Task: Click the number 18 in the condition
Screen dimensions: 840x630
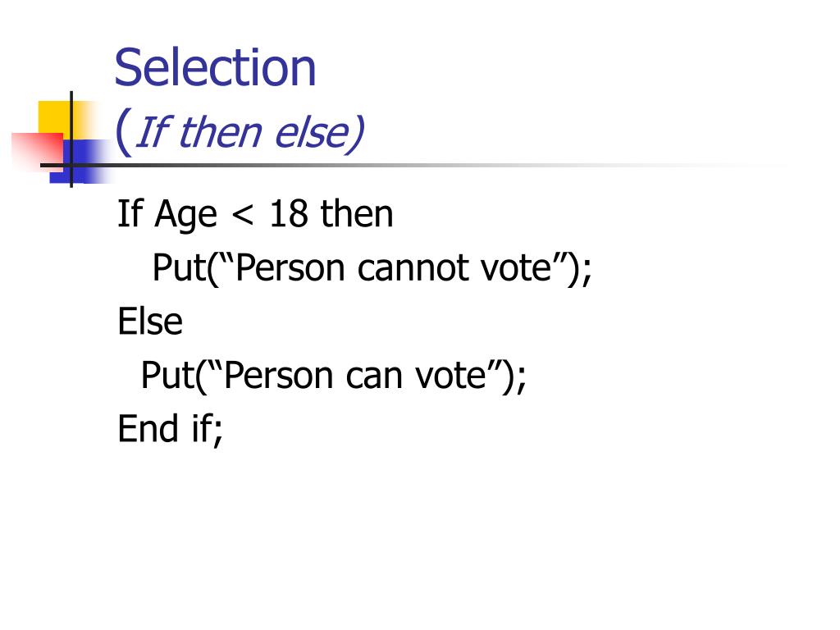Action: pyautogui.click(x=287, y=215)
